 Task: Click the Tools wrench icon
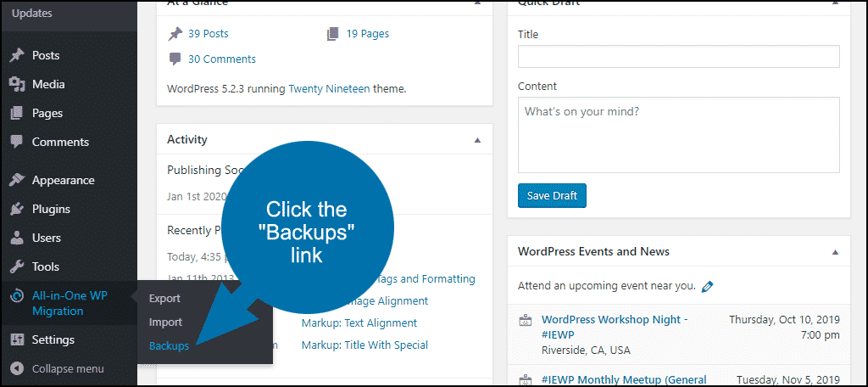point(17,266)
